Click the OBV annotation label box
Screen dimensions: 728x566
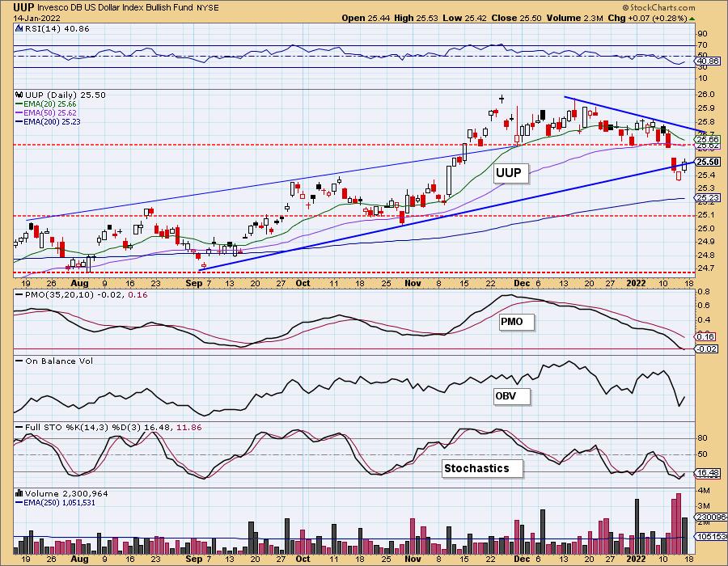pyautogui.click(x=511, y=397)
